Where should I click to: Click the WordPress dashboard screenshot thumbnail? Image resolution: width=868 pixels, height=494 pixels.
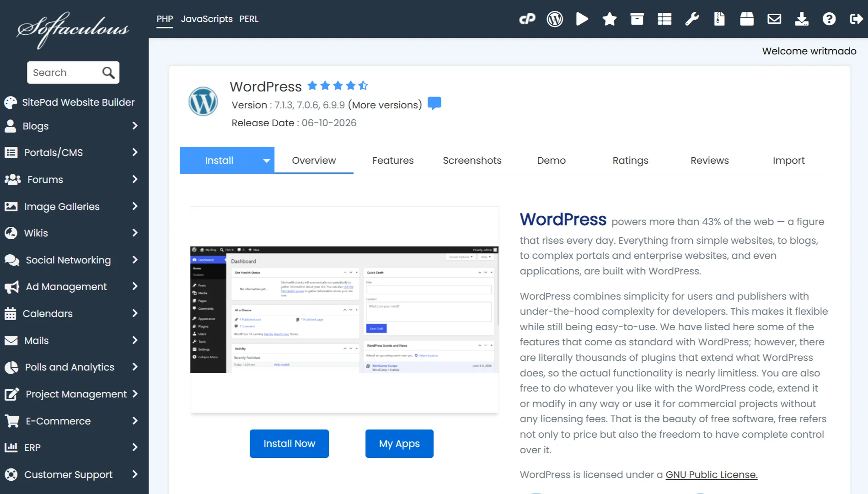click(x=344, y=310)
